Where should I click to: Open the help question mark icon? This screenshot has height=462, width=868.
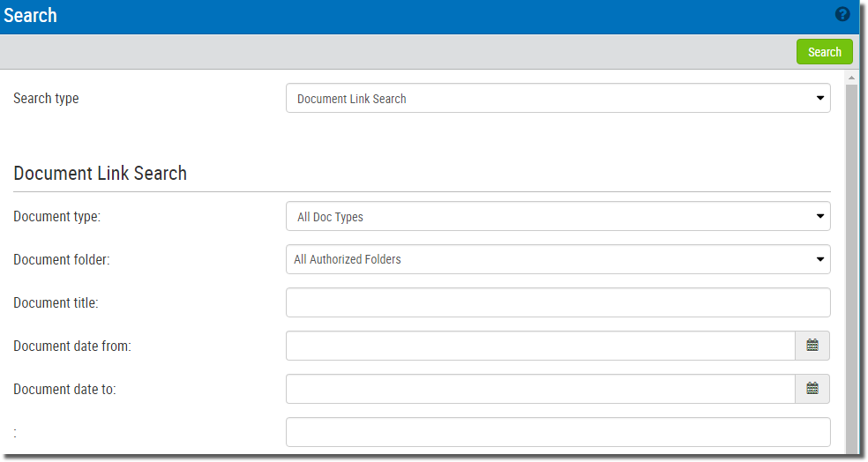842,14
